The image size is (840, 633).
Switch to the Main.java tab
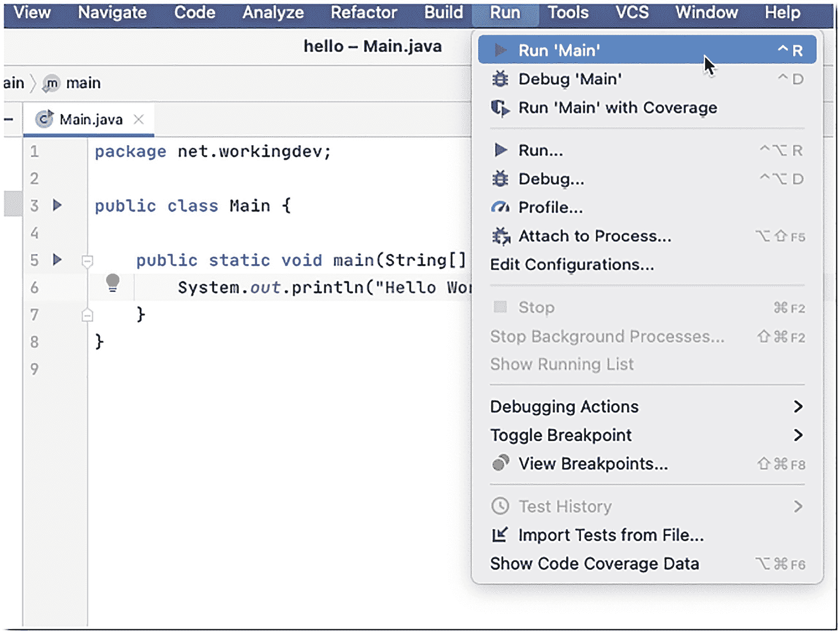coord(90,119)
